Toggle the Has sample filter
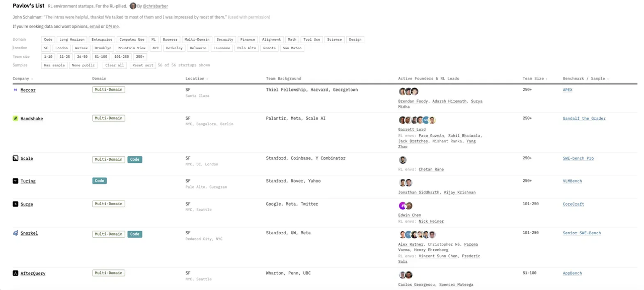This screenshot has height=290, width=644. coord(54,65)
